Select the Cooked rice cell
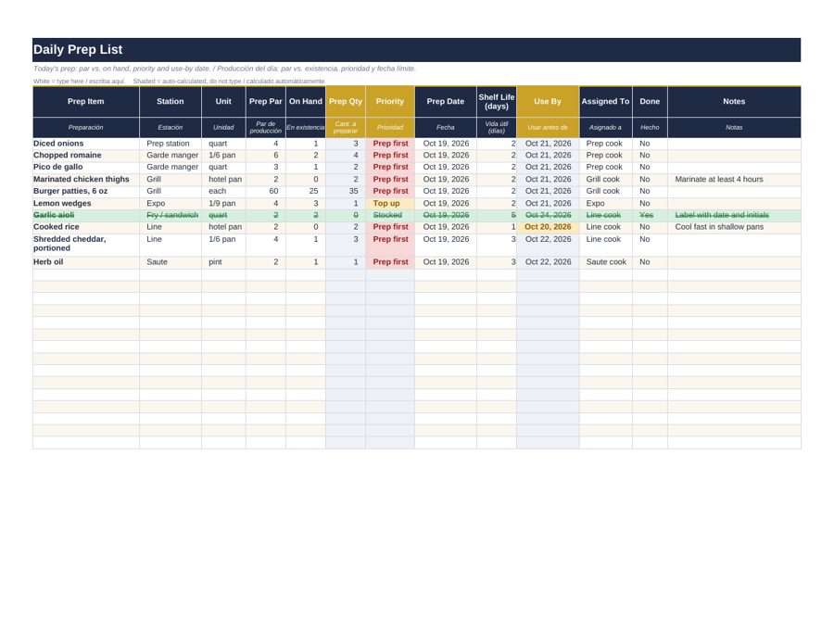Screen dimensions: 834x644 pyautogui.click(x=85, y=227)
